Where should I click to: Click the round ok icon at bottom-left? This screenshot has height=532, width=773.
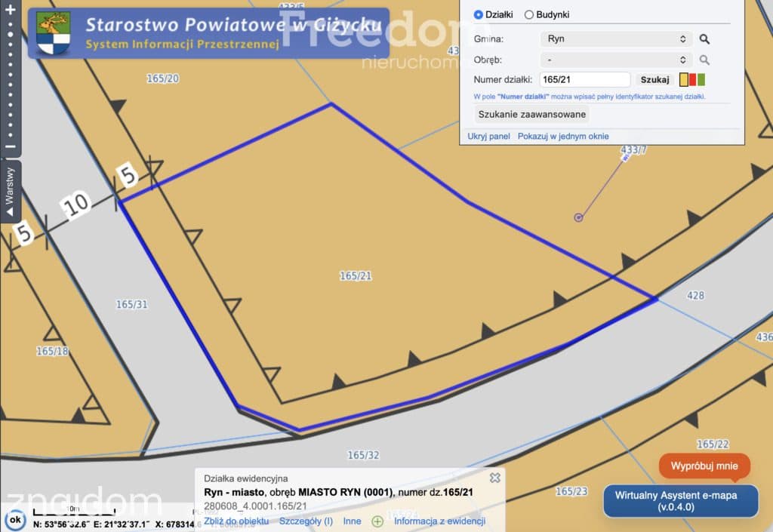tap(15, 520)
